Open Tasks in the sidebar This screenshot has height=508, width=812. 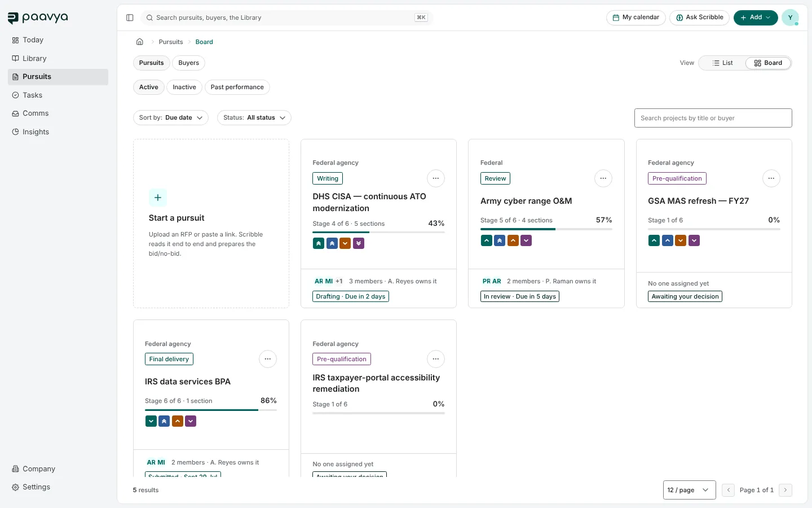pyautogui.click(x=58, y=95)
